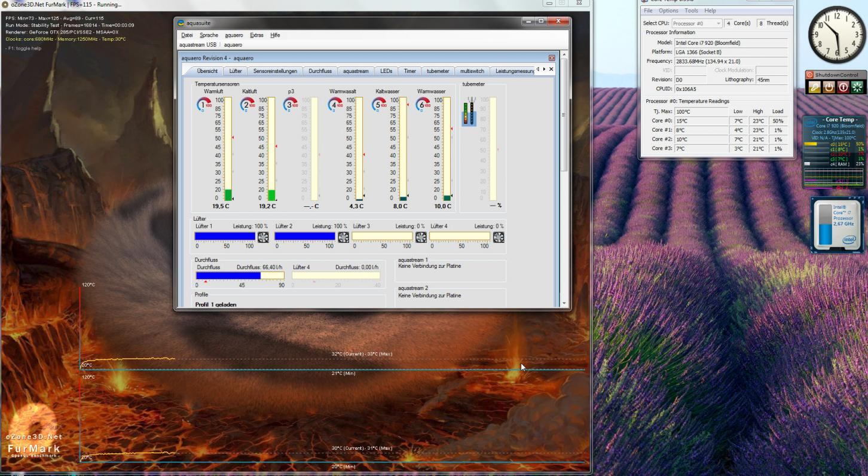This screenshot has height=476, width=868.
Task: Open the File menu in Core Temp
Action: coord(648,11)
